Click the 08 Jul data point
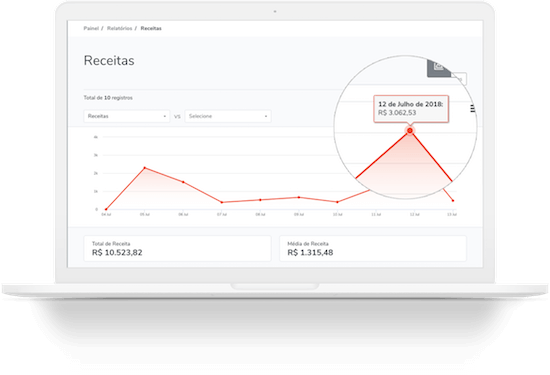 coord(260,200)
